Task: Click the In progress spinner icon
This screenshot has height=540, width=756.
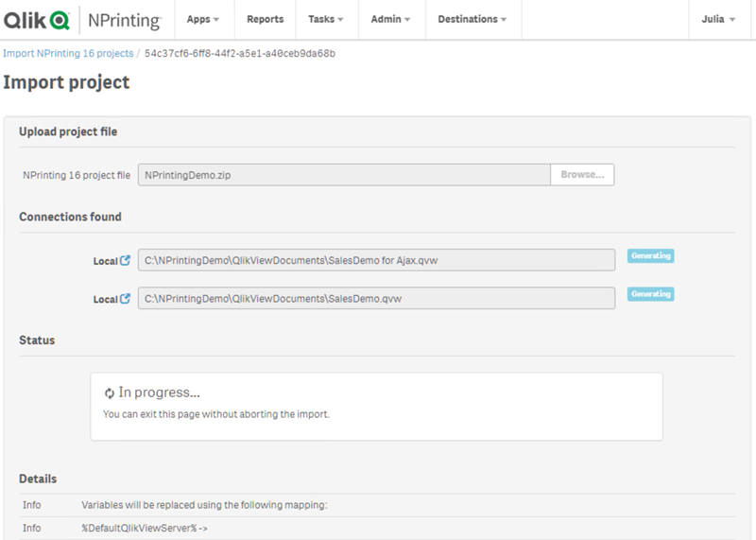Action: tap(109, 392)
